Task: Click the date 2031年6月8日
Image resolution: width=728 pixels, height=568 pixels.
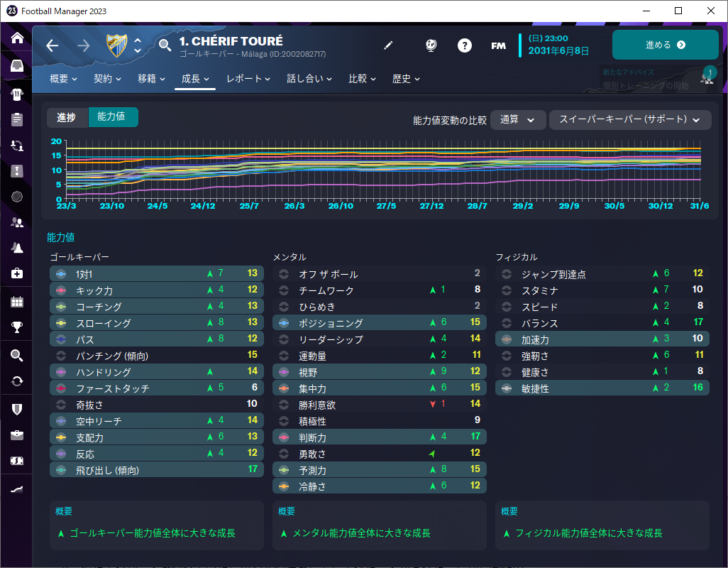Action: (558, 50)
